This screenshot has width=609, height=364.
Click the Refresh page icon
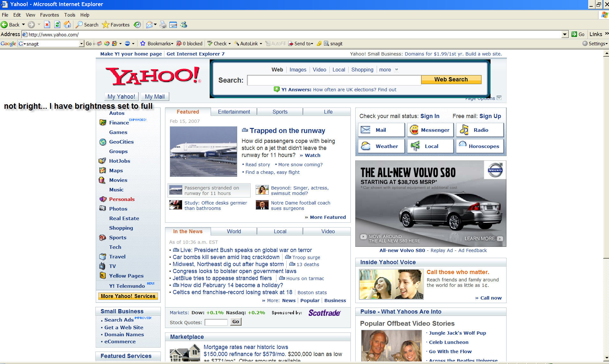click(x=57, y=25)
